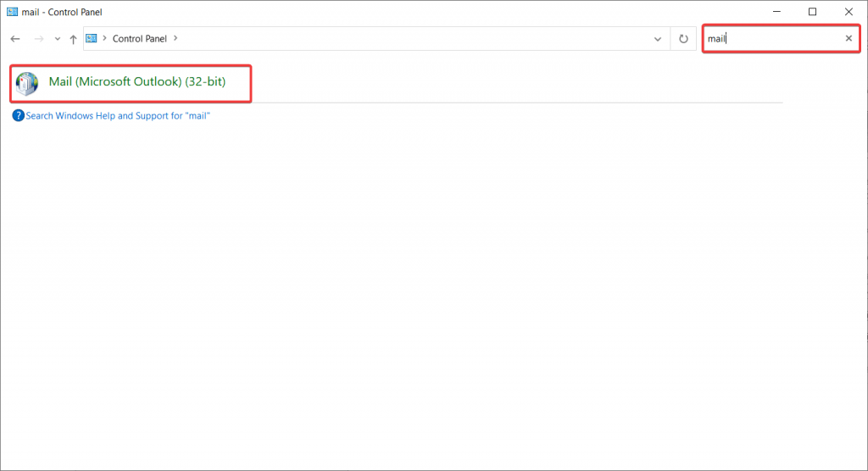Click the window icon in title bar
Image resolution: width=868 pixels, height=471 pixels.
point(11,12)
